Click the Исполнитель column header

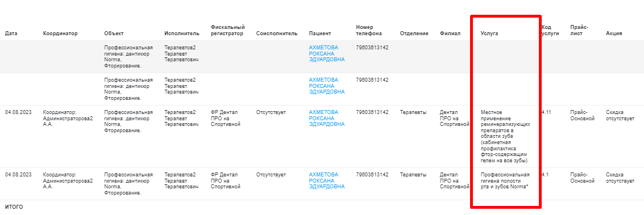coord(182,33)
